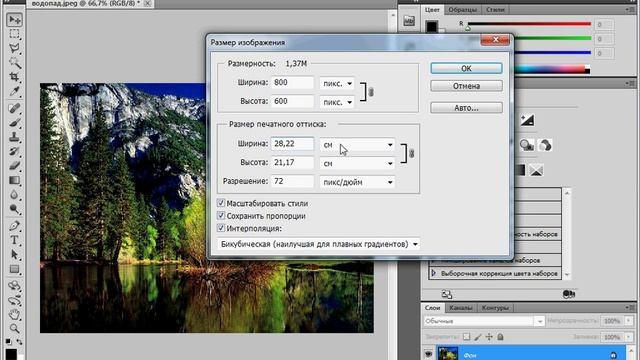640x360 pixels.
Task: Select the Dodge tool
Action: [14, 209]
